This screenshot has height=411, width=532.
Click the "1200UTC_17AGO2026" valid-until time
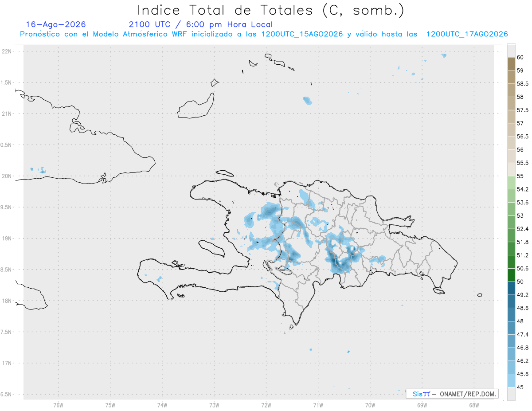[467, 34]
